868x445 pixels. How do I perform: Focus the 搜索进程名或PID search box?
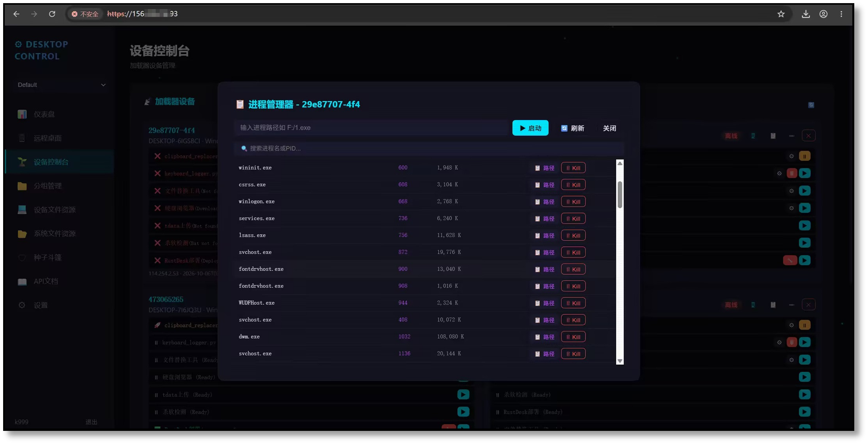pyautogui.click(x=429, y=148)
